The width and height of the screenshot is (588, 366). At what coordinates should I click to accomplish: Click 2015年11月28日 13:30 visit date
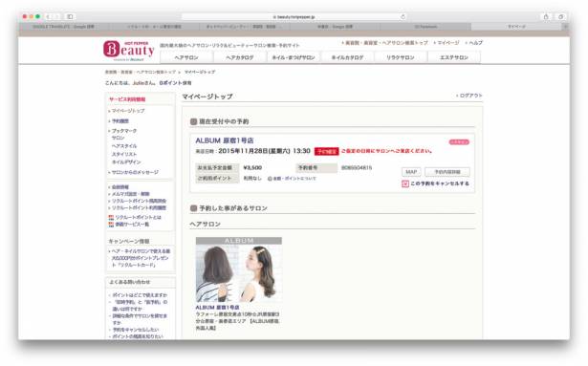tap(265, 151)
